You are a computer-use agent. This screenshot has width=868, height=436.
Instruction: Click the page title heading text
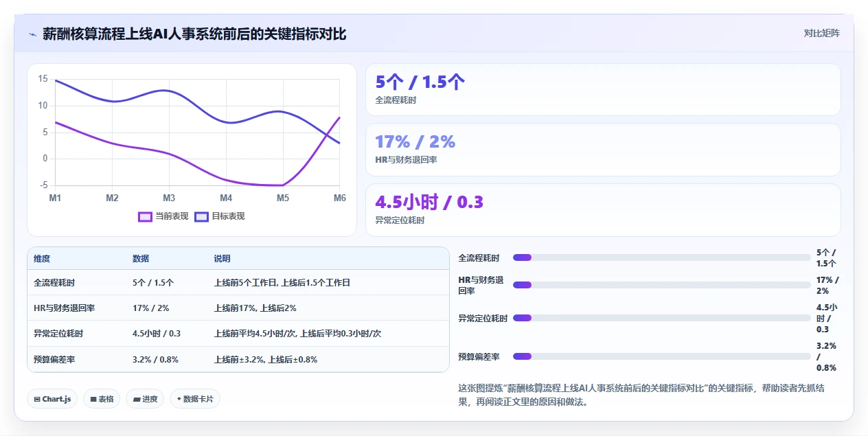[x=194, y=34]
